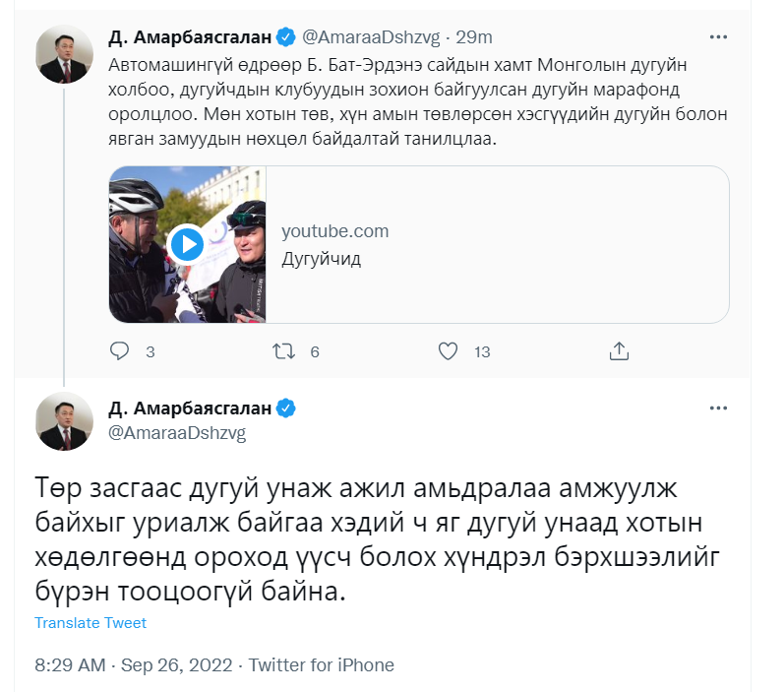Click the @AmaraaDshzvg handle in the top tweet
Image resolution: width=784 pixels, height=692 pixels.
369,37
